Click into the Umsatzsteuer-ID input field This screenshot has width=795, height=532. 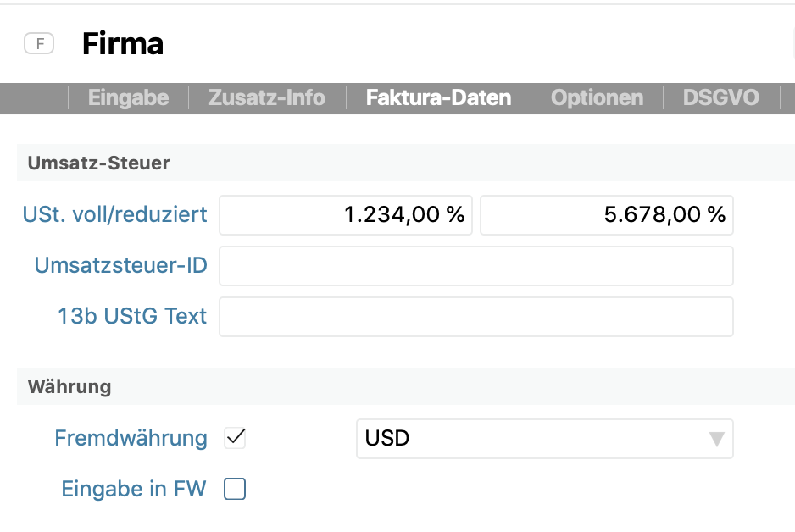475,266
